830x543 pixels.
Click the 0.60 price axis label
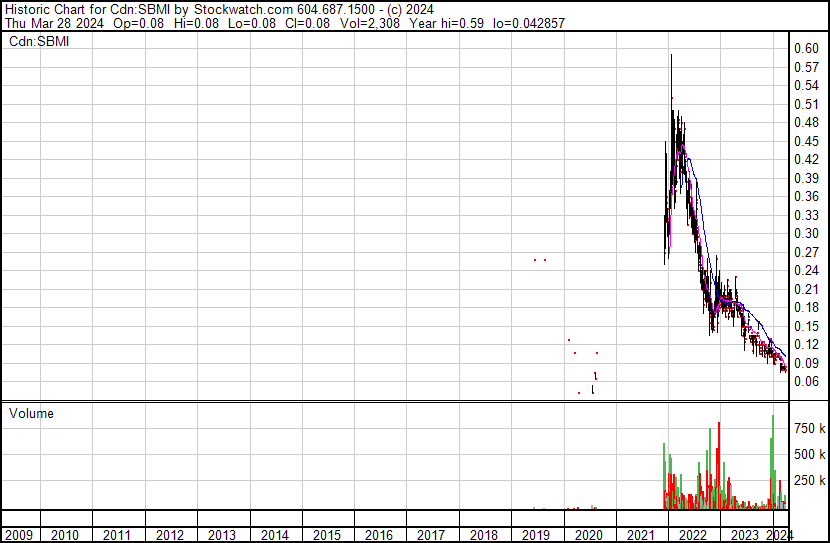806,49
